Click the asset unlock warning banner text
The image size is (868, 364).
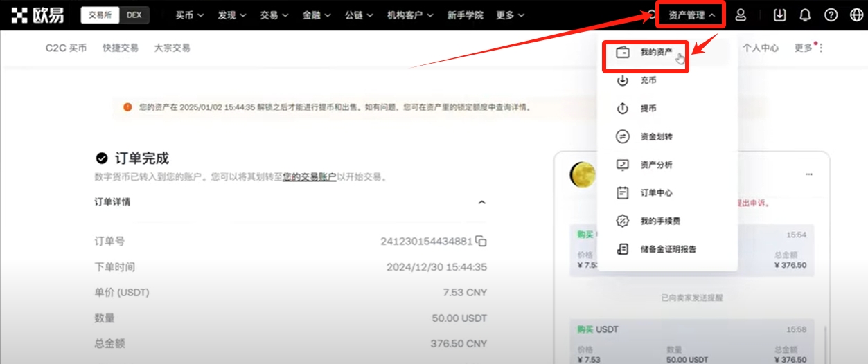pos(335,107)
